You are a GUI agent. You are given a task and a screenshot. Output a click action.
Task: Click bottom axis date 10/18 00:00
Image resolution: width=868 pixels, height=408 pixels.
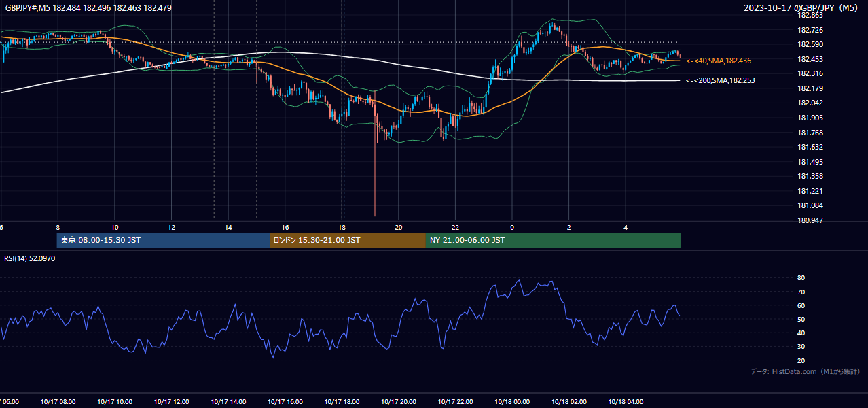click(x=512, y=402)
